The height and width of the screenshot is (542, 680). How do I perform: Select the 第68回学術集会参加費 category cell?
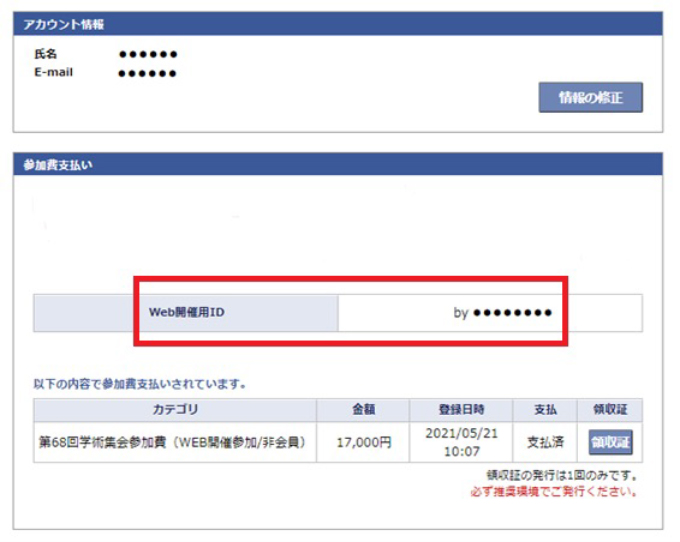click(x=175, y=442)
